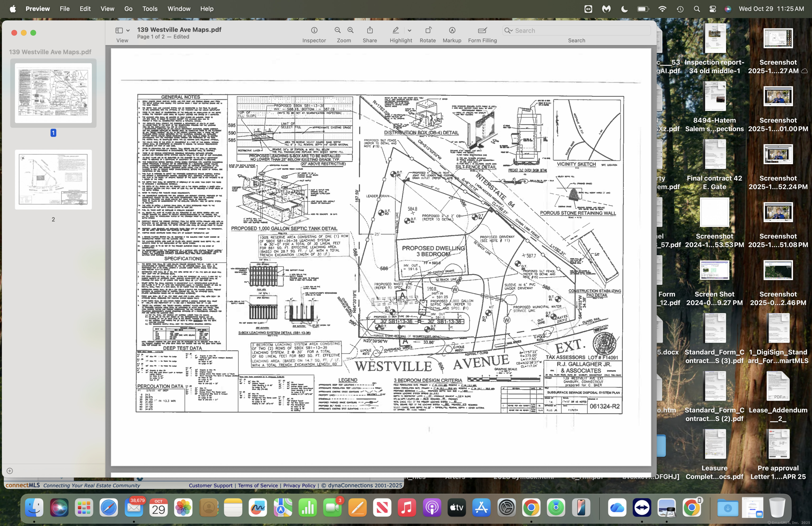The image size is (812, 526).
Task: Rotate the page with Rotate icon
Action: click(428, 30)
